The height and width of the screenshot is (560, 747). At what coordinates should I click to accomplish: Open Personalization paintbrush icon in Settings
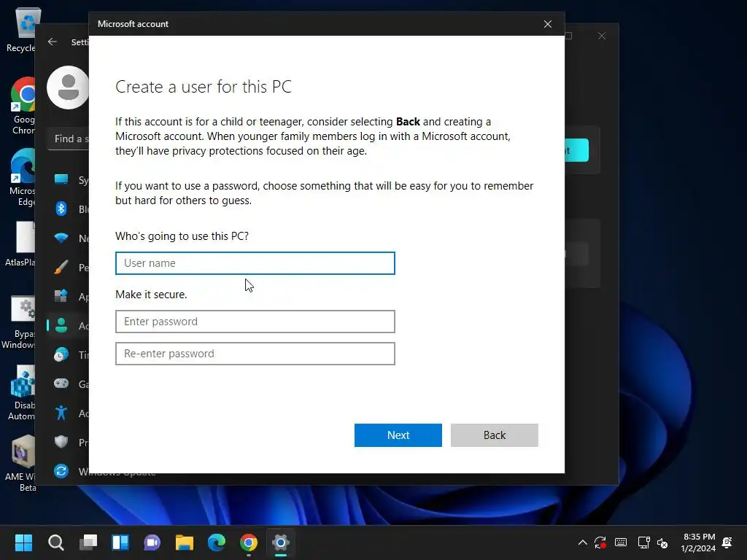point(61,267)
